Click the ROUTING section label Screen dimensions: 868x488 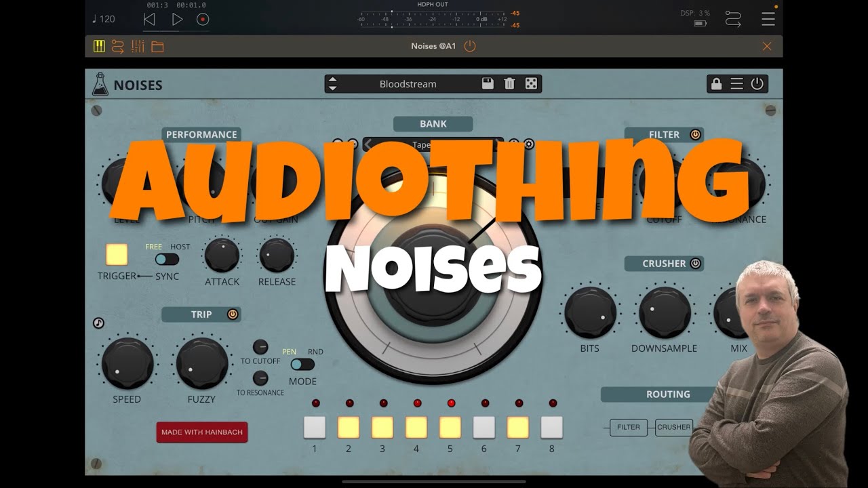click(x=669, y=394)
